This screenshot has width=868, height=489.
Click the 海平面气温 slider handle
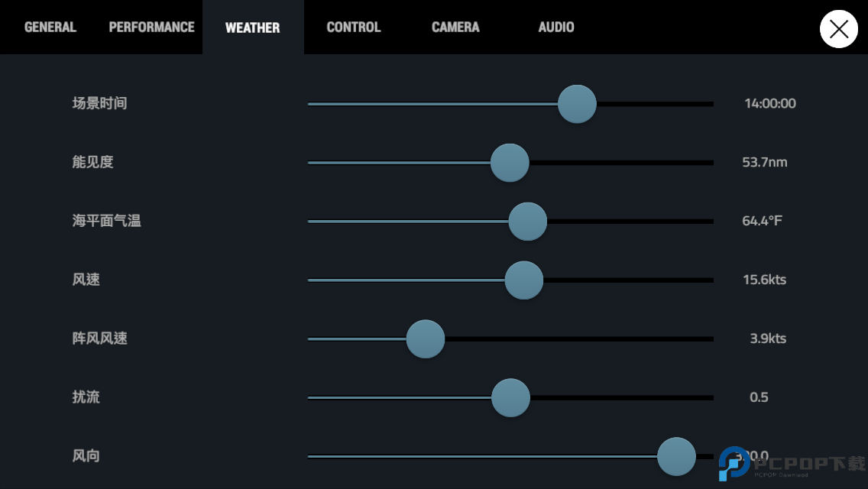[x=528, y=222]
